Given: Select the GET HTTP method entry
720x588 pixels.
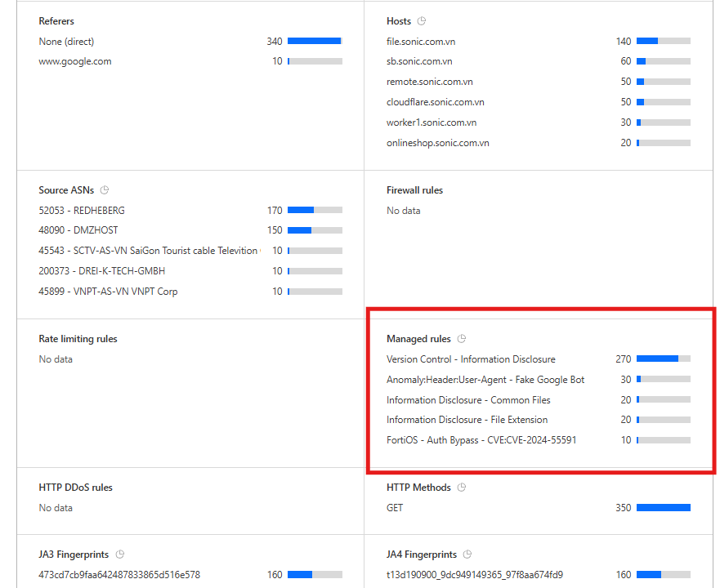Looking at the screenshot, I should pos(395,508).
